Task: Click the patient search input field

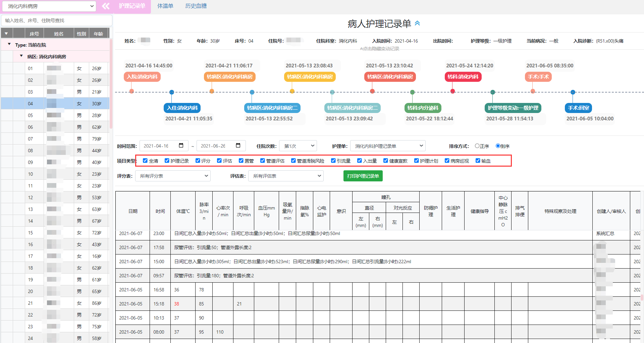Action: (57, 20)
